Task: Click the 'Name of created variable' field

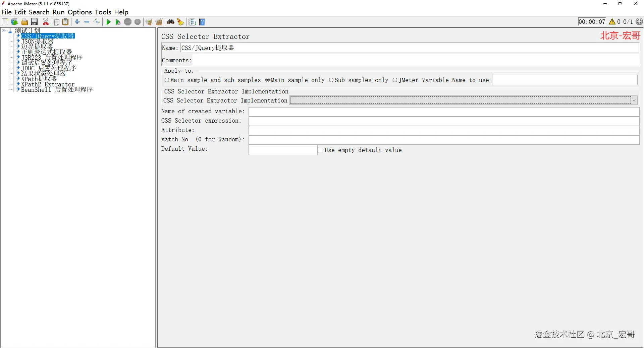Action: [444, 112]
